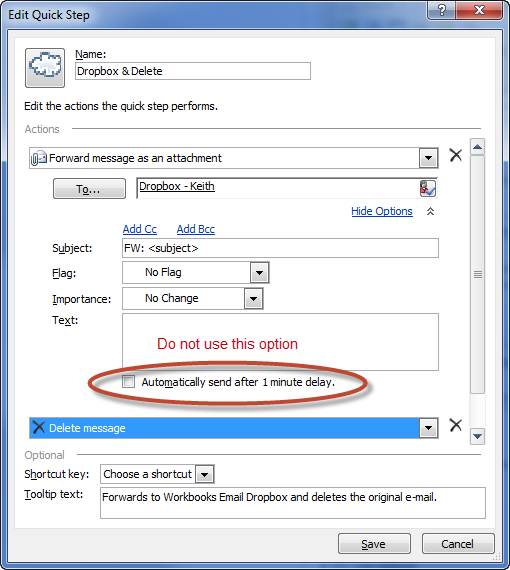Remove the Delete message action with its X
The image size is (510, 570).
pyautogui.click(x=455, y=425)
